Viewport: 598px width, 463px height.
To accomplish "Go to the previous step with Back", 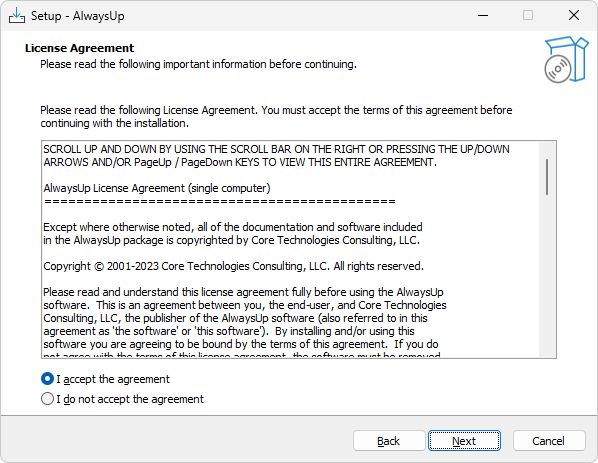I will [x=389, y=441].
